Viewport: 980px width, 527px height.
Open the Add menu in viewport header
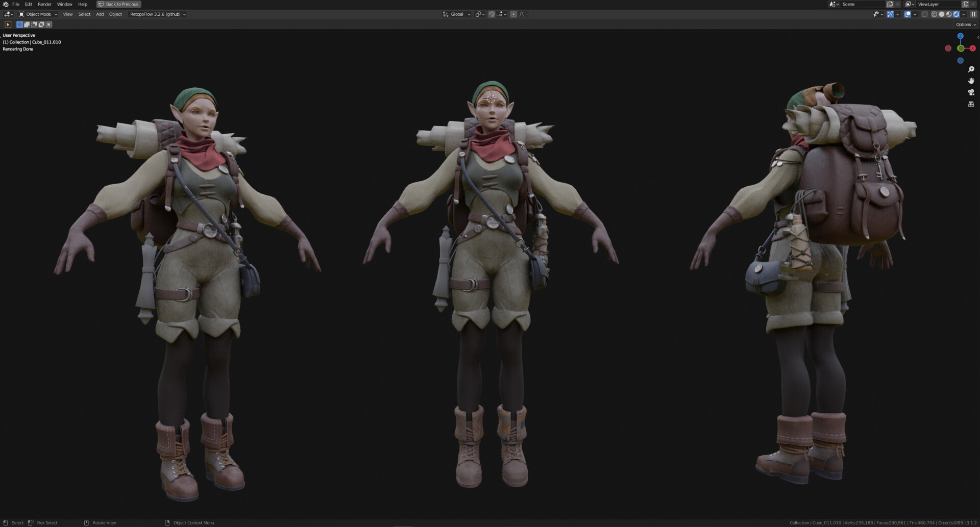[x=100, y=14]
